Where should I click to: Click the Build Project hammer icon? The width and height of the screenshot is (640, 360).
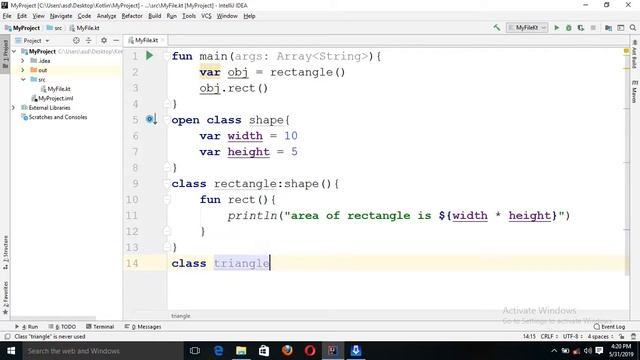tap(497, 28)
